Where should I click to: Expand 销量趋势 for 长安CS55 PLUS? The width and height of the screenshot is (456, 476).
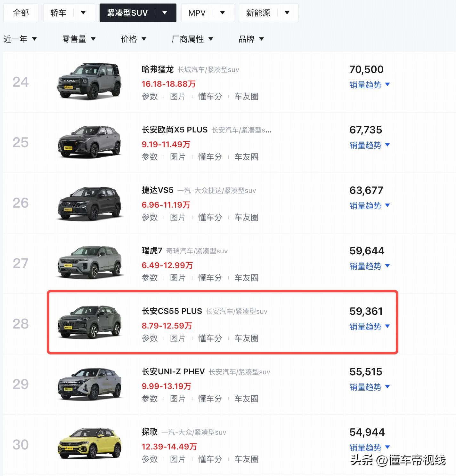coord(370,327)
